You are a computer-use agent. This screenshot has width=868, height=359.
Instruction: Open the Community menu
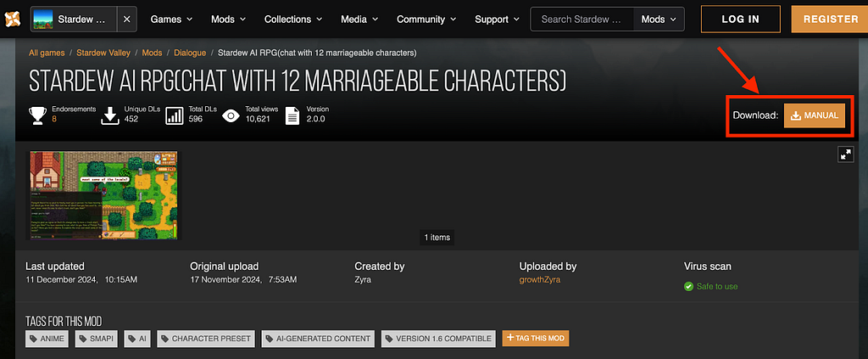pyautogui.click(x=426, y=20)
